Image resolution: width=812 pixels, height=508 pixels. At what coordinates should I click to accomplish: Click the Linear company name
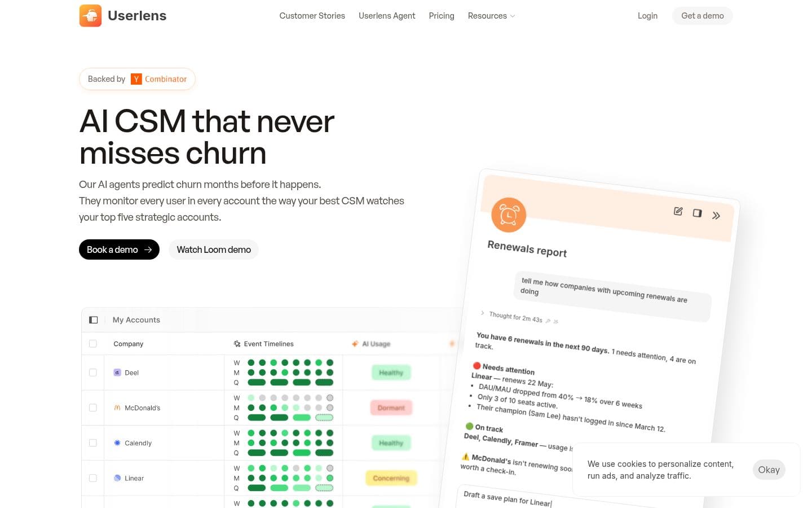[134, 478]
